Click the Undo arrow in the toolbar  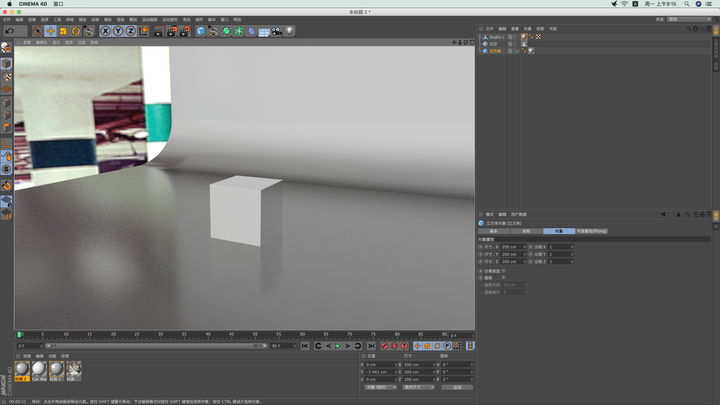(x=9, y=31)
